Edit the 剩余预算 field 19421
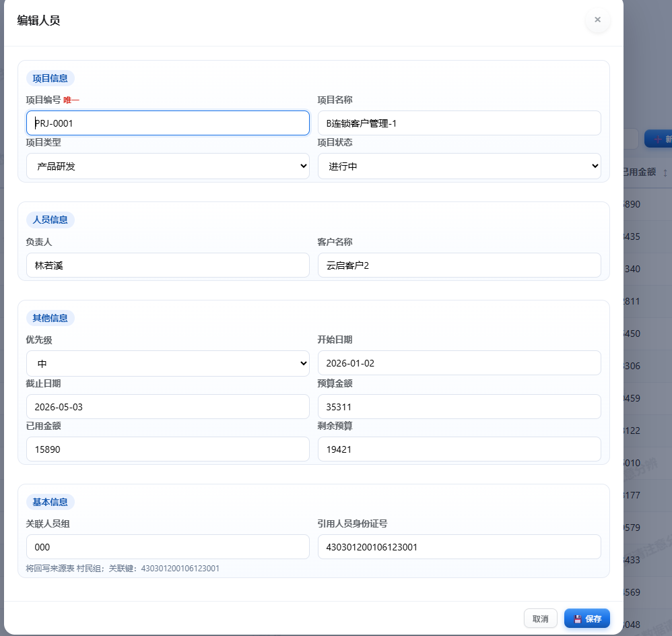This screenshot has height=636, width=672. coord(459,449)
